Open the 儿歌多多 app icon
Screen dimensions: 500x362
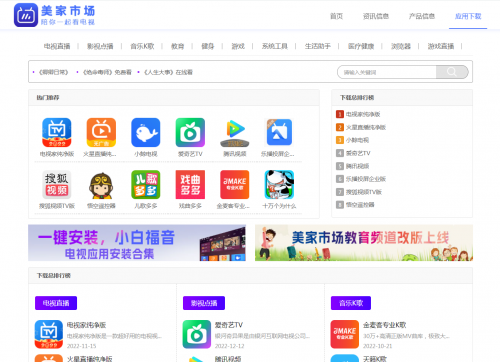[146, 185]
